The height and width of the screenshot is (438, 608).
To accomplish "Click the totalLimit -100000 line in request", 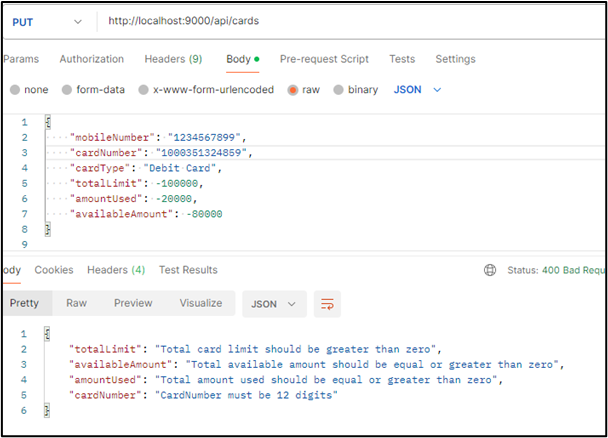I will tap(136, 183).
